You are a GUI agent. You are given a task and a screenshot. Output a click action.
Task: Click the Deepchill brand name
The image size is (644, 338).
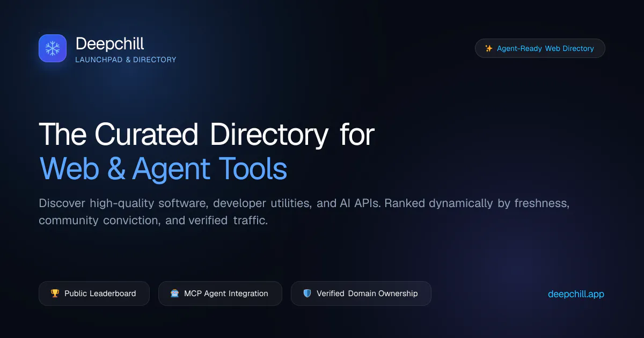(x=109, y=43)
